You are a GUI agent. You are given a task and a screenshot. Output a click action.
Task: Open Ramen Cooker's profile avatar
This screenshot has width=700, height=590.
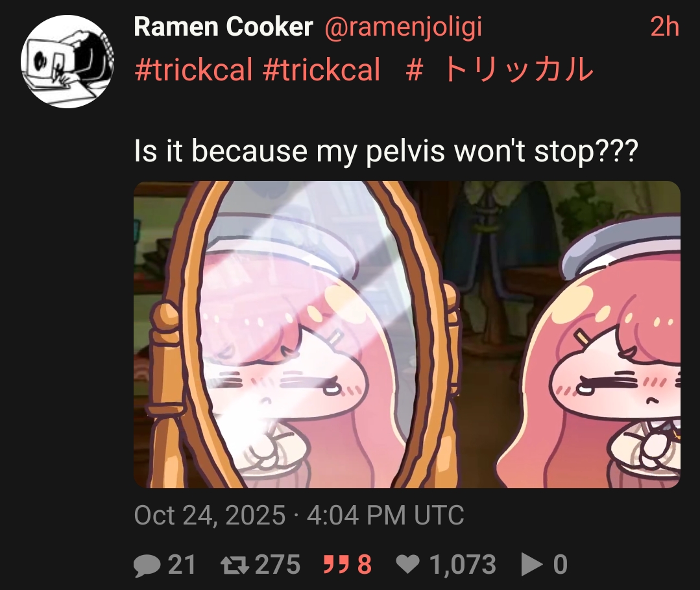click(67, 62)
